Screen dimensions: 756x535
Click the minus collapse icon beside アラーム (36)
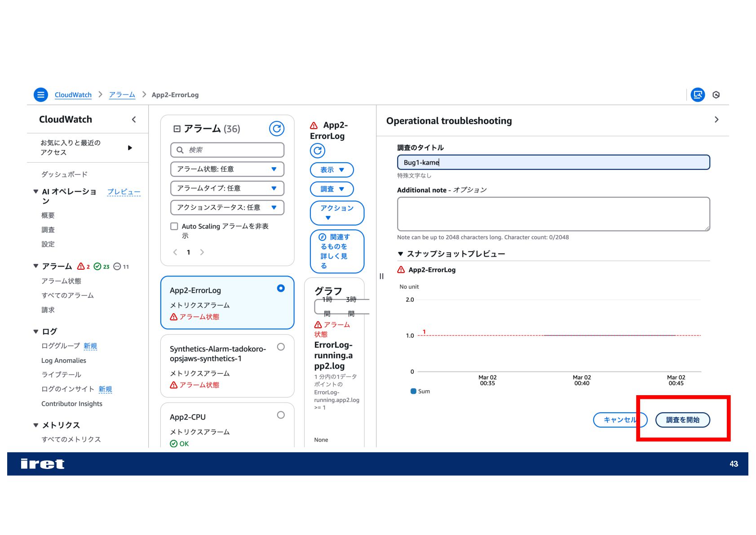[177, 129]
